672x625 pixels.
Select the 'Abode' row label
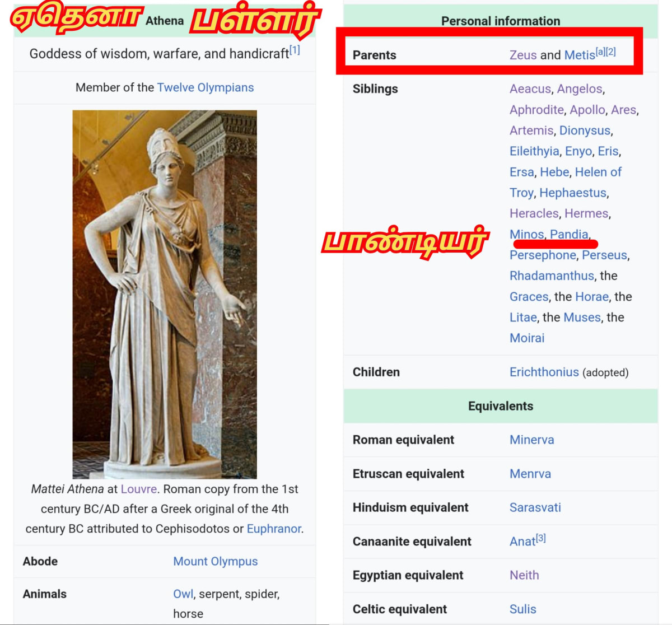(x=40, y=561)
